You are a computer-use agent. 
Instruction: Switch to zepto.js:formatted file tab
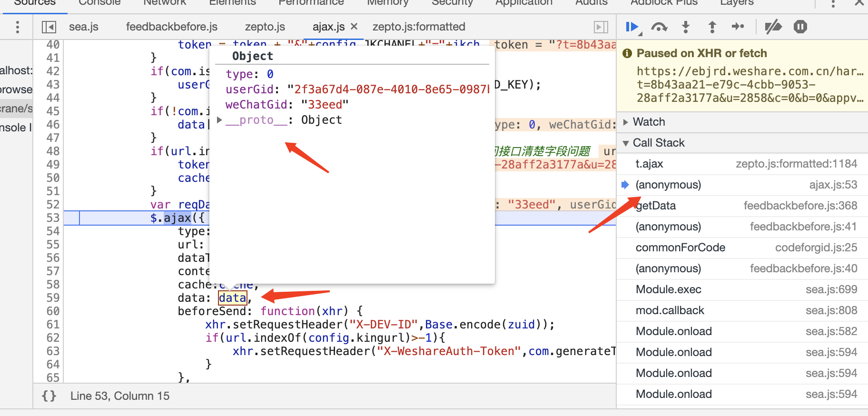(419, 27)
